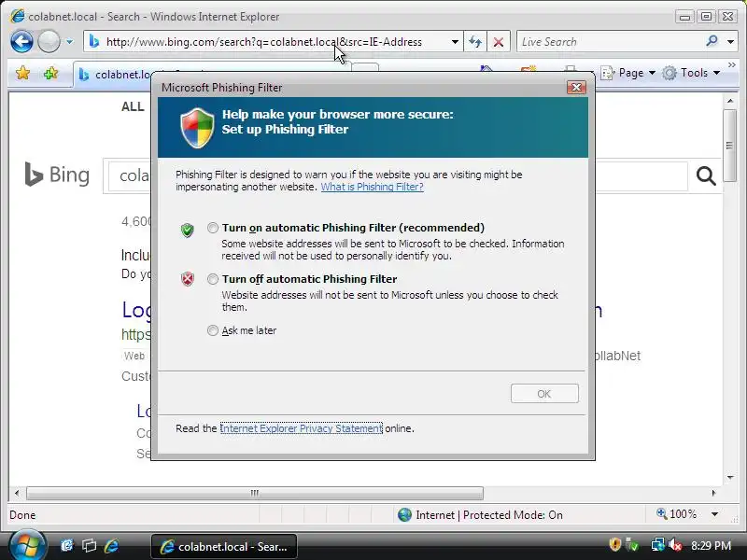Click the green check tray icon
The image size is (747, 560).
pos(633,544)
